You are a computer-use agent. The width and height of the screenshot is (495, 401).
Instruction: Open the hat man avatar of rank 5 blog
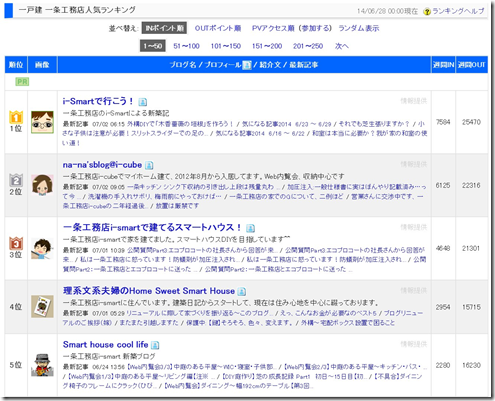pos(42,365)
